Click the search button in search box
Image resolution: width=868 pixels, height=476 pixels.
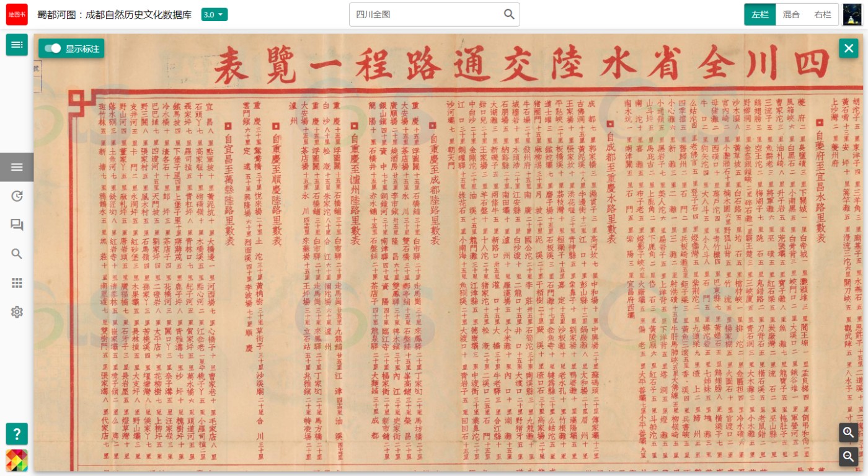pyautogui.click(x=509, y=14)
